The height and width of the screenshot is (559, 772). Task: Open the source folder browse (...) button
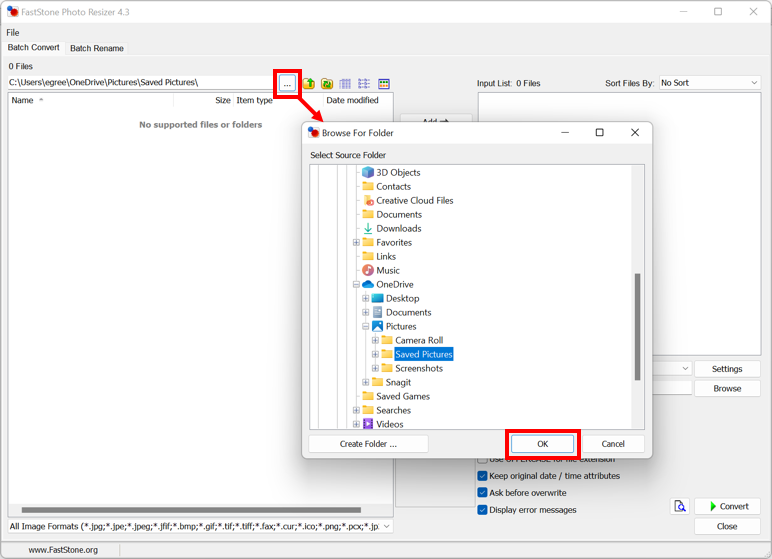click(x=287, y=83)
